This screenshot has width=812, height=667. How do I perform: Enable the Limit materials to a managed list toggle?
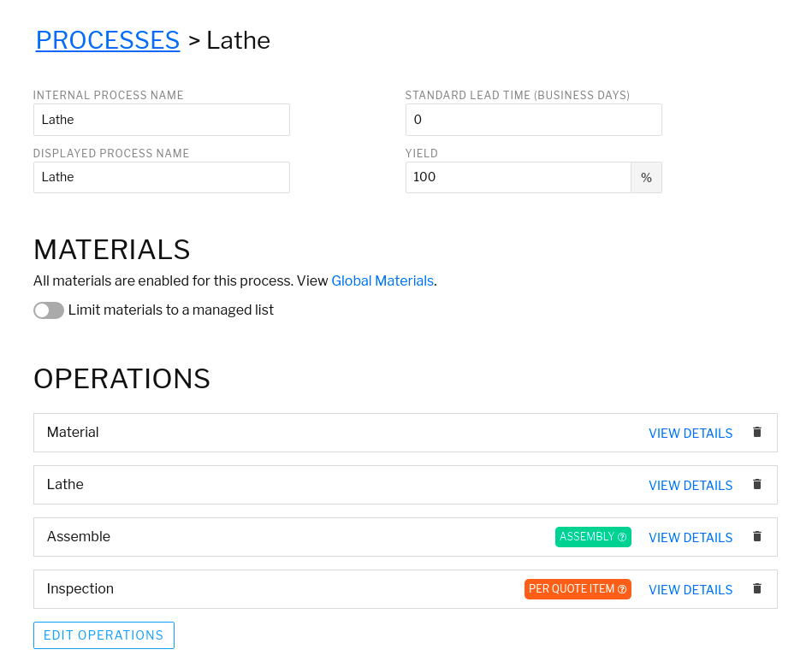[49, 310]
